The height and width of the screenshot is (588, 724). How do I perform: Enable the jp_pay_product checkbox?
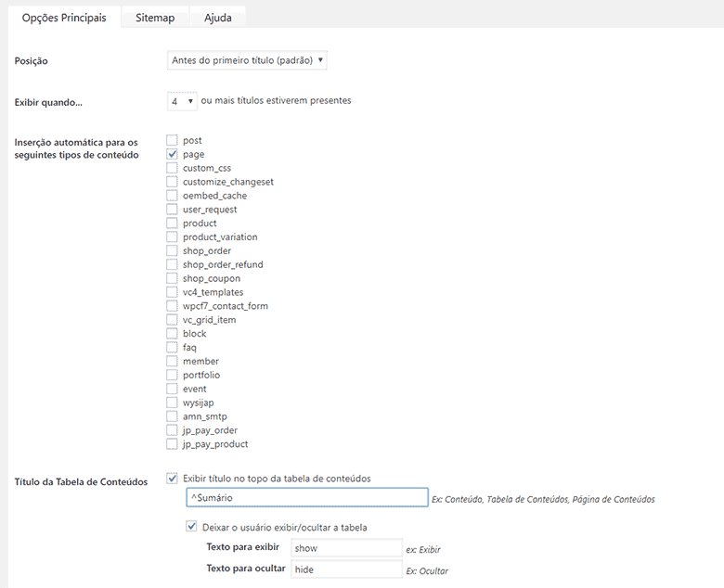[172, 444]
